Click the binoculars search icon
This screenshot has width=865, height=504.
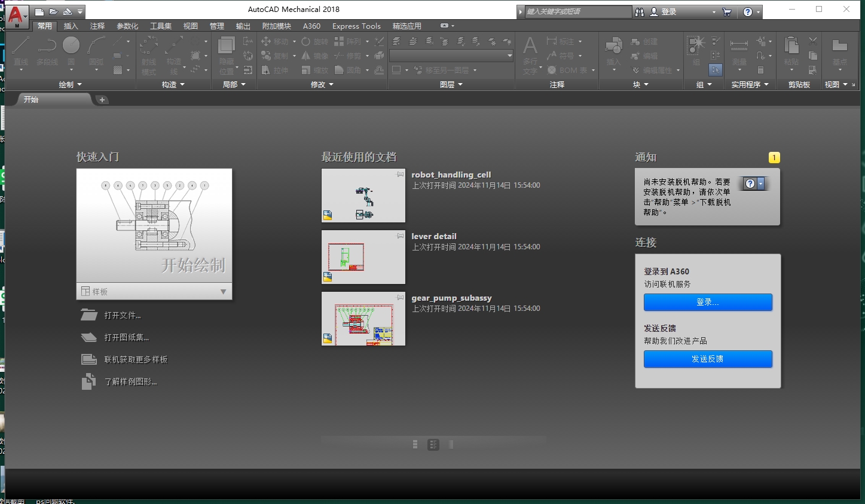point(640,11)
